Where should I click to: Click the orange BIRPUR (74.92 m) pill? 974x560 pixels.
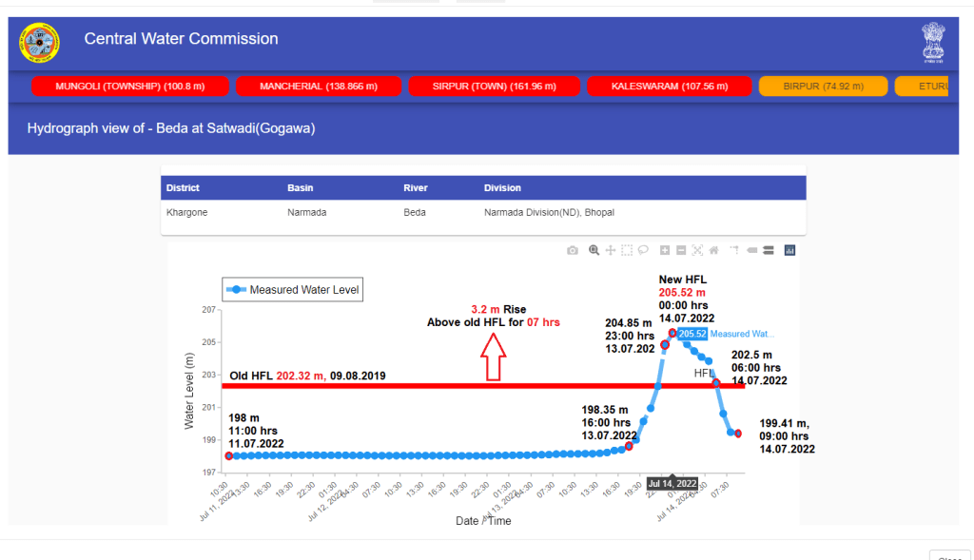(x=823, y=87)
